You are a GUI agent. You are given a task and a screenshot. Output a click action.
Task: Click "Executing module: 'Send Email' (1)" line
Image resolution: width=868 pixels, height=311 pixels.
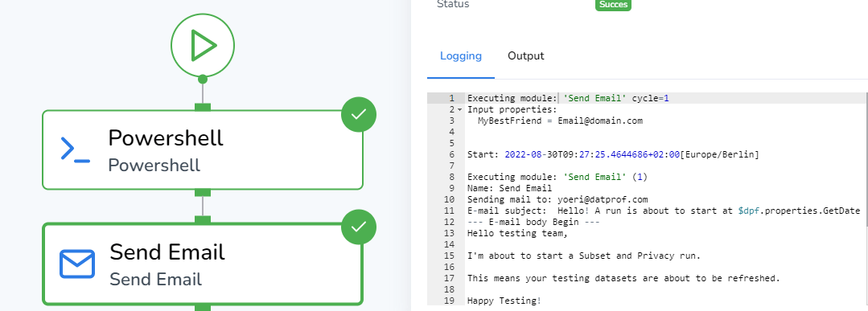click(x=557, y=177)
